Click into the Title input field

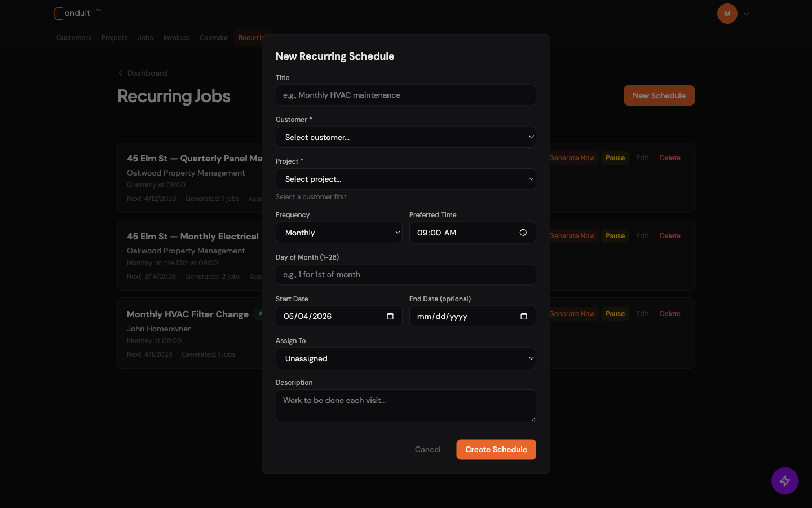[x=406, y=95]
